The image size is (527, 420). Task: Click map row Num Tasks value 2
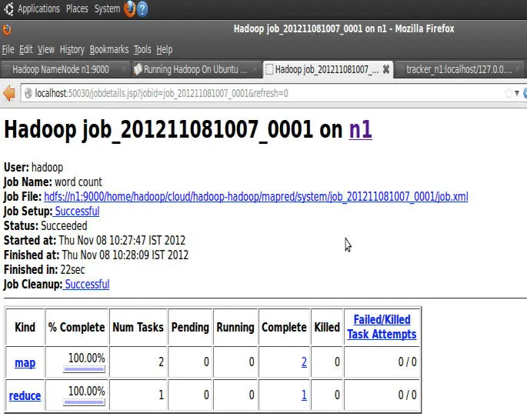point(161,362)
